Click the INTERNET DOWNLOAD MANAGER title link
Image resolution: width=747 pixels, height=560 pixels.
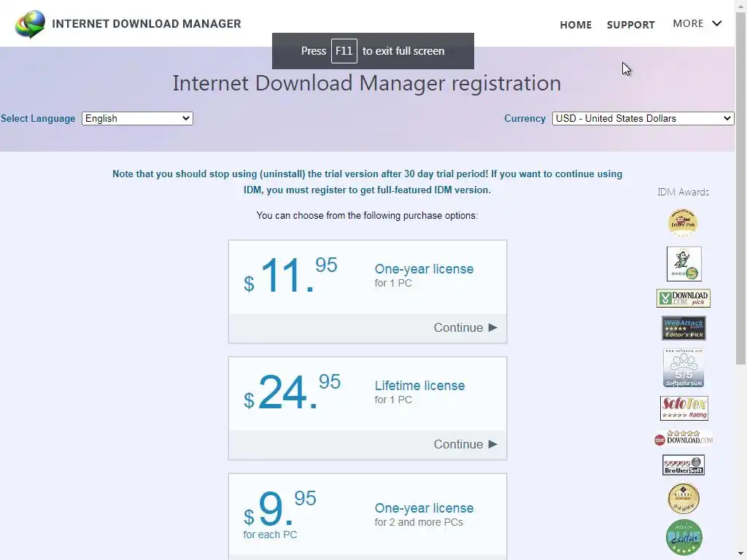click(x=146, y=24)
